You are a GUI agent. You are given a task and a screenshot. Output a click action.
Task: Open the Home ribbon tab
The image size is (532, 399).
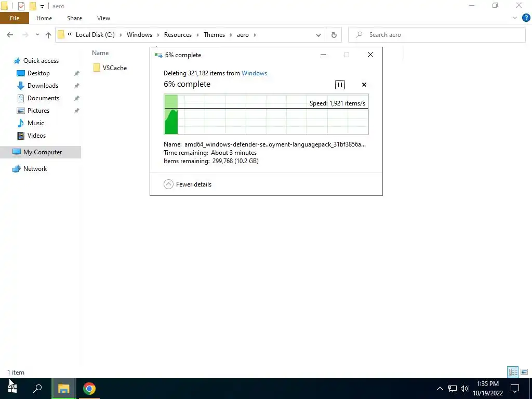[x=44, y=18]
